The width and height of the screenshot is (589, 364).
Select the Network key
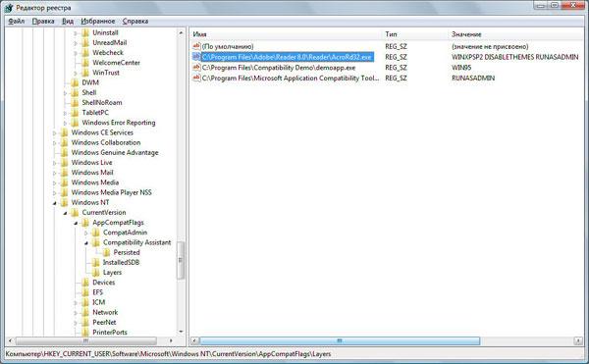(x=105, y=312)
